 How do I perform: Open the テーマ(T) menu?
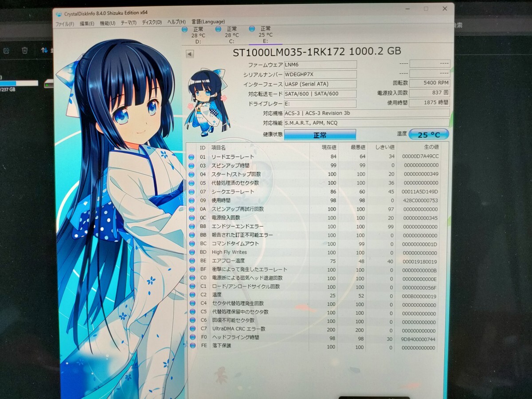click(129, 23)
